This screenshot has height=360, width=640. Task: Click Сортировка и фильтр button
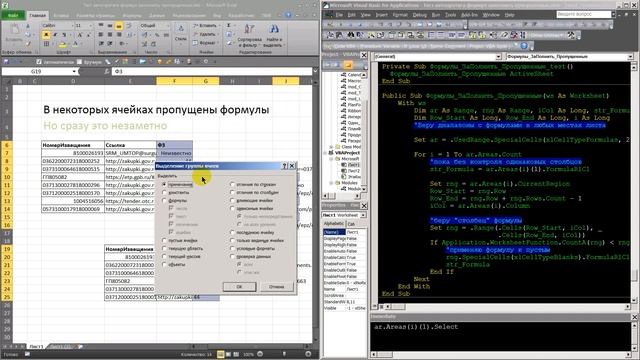click(x=249, y=35)
